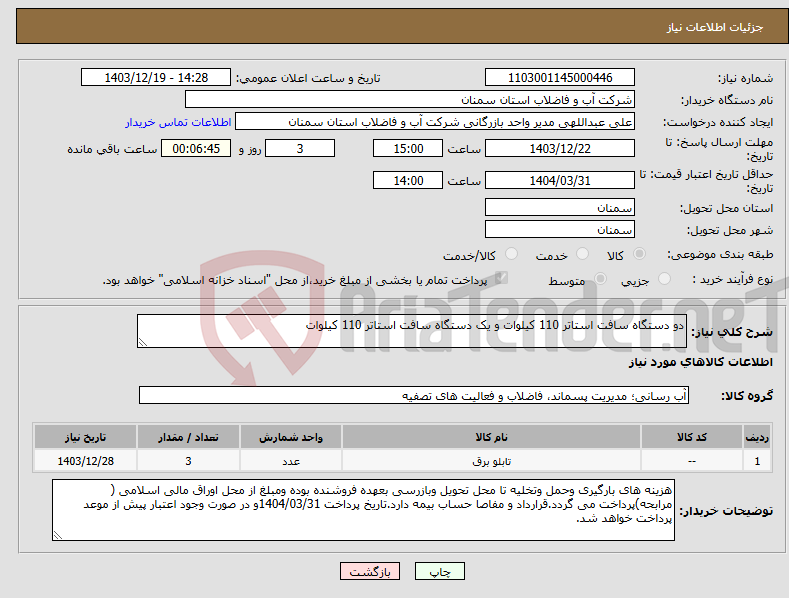Select the متوسط purchase type radio
The height and width of the screenshot is (598, 789).
click(600, 278)
